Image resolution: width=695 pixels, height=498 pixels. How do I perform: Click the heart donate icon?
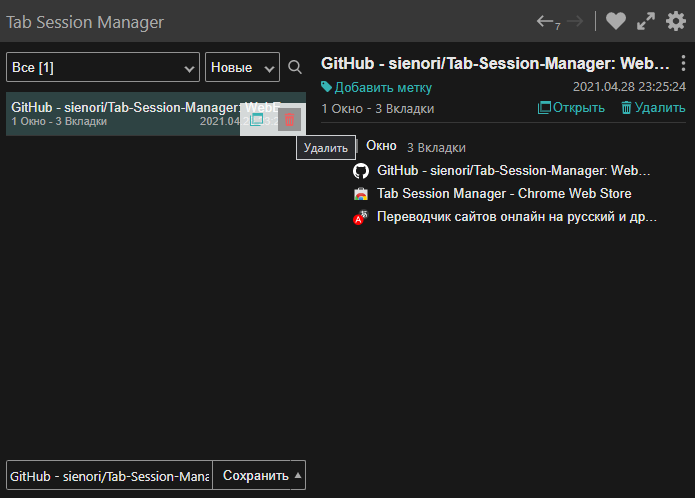(x=616, y=21)
